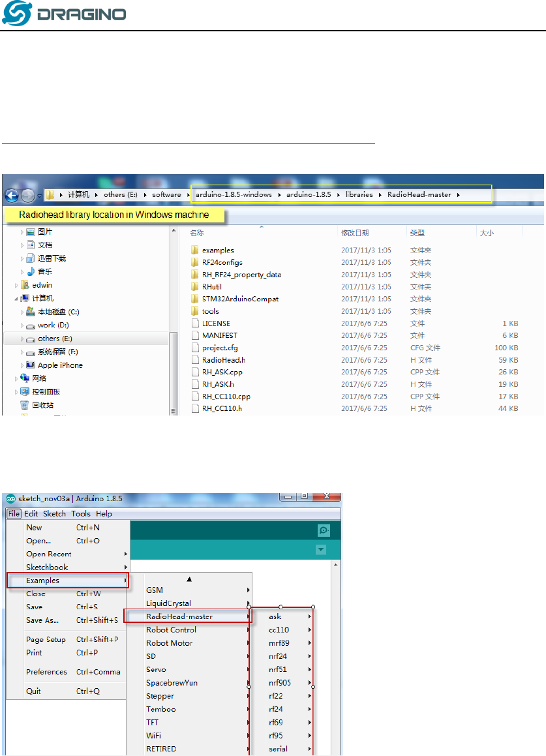Select the RH_CC110.h file icon
This screenshot has height=756, width=546.
pos(195,408)
